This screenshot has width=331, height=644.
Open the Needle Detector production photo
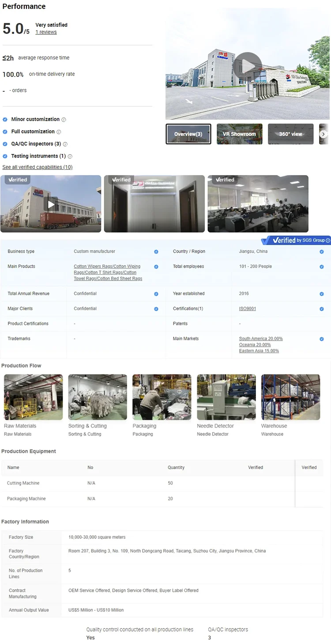click(226, 397)
